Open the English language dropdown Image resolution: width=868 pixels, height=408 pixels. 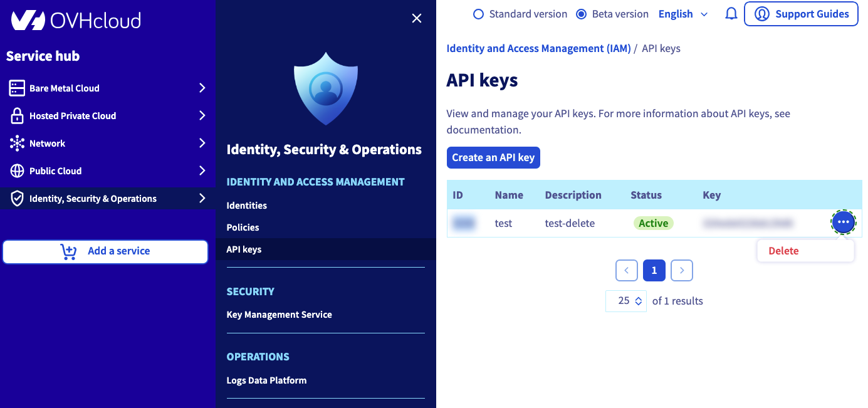(x=683, y=14)
